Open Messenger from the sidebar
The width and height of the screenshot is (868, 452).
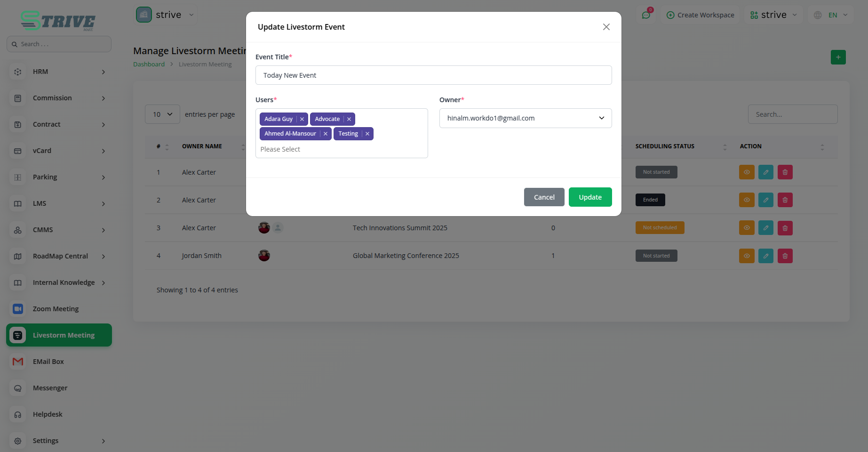pyautogui.click(x=50, y=388)
